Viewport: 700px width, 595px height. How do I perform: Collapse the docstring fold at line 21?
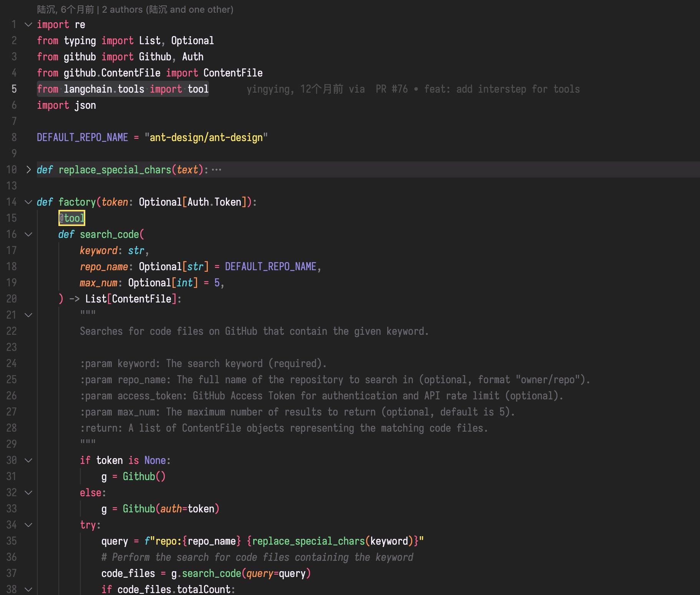click(28, 315)
